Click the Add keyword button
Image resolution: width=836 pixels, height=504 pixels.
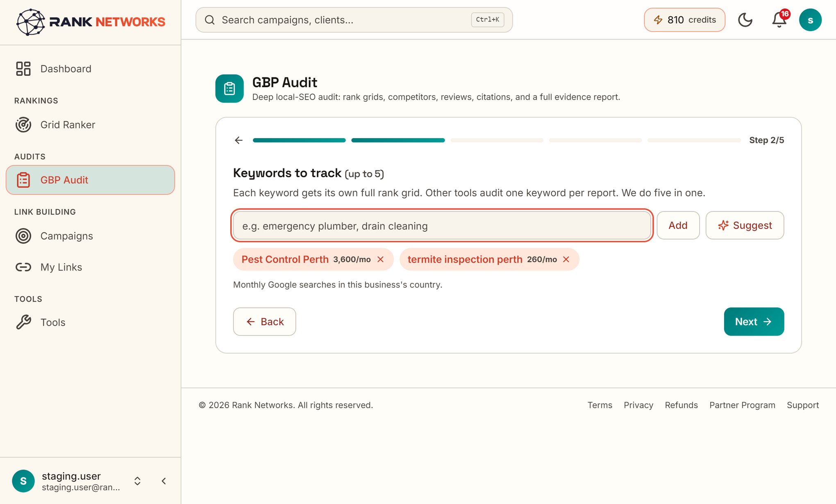tap(678, 225)
